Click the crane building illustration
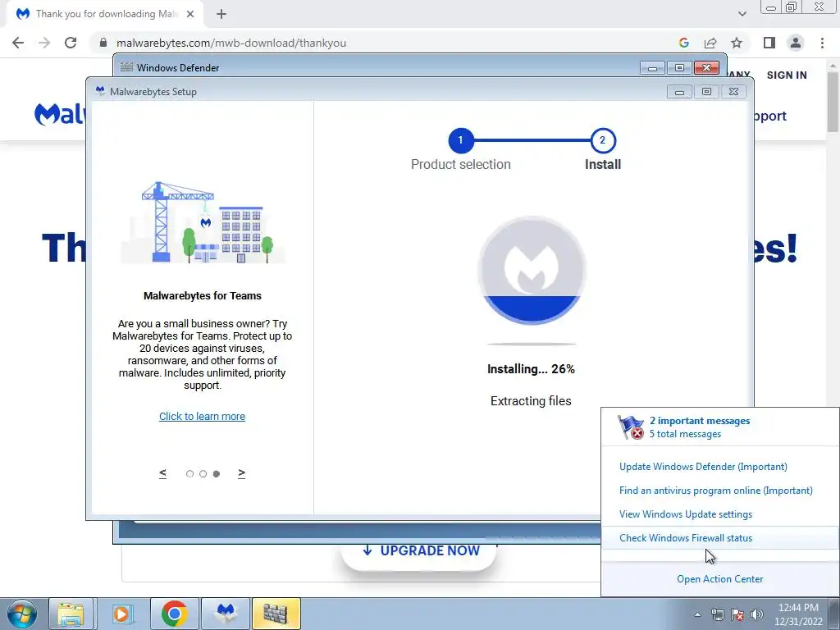840x630 pixels. [x=203, y=221]
